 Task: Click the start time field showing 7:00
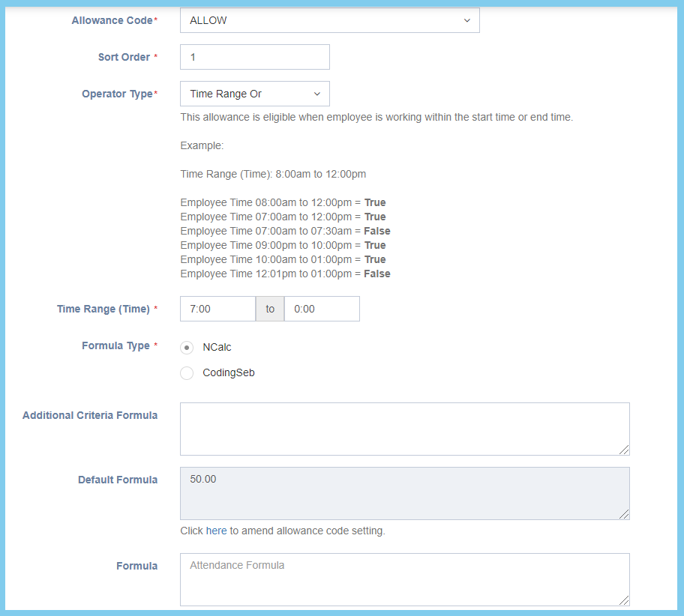click(x=217, y=309)
